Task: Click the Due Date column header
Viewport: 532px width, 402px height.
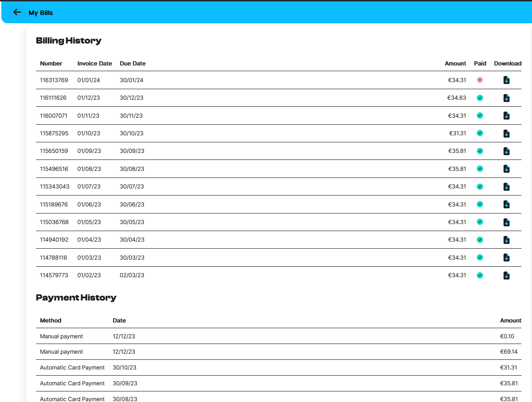Action: click(x=133, y=63)
